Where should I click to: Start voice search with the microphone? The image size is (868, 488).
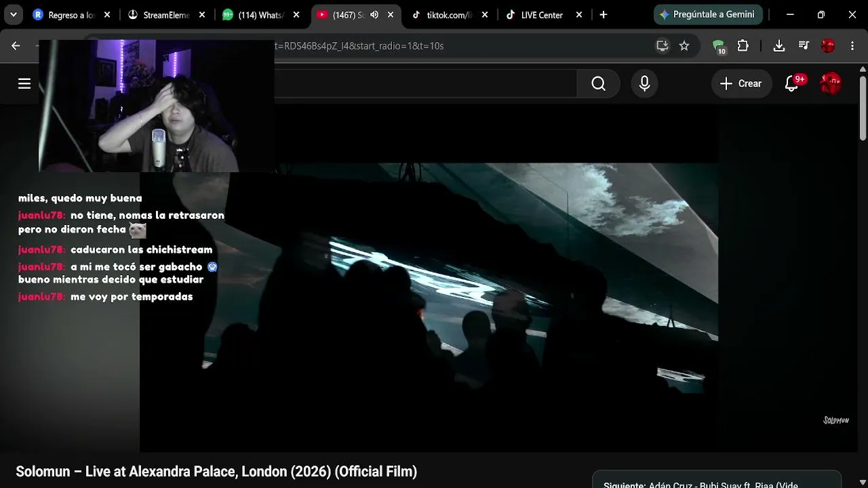pyautogui.click(x=644, y=83)
